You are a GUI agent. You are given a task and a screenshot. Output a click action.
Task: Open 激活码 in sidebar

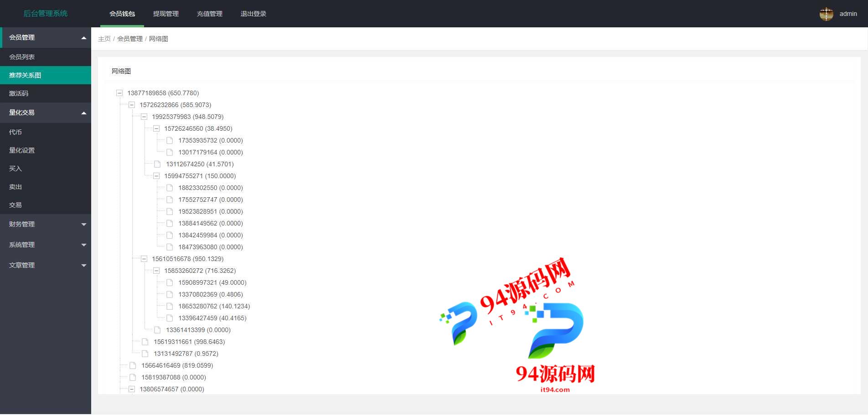[46, 93]
